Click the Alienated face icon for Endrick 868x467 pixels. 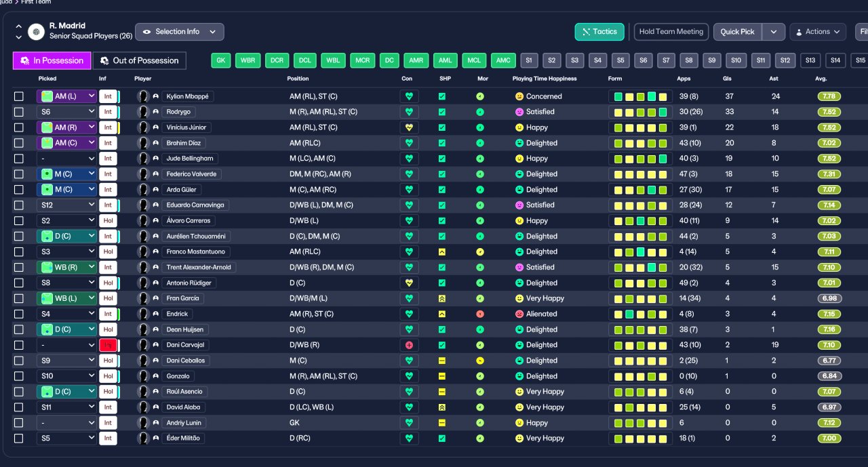pyautogui.click(x=519, y=314)
